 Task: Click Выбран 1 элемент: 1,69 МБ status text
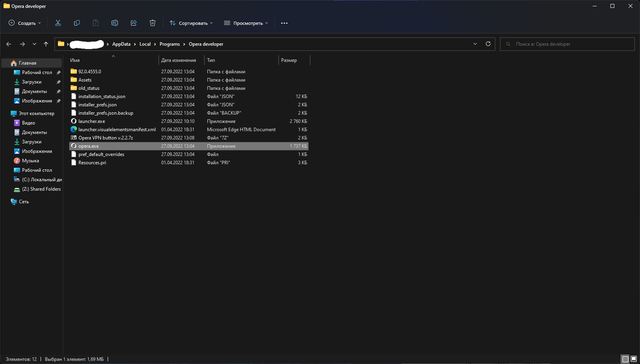click(74, 359)
